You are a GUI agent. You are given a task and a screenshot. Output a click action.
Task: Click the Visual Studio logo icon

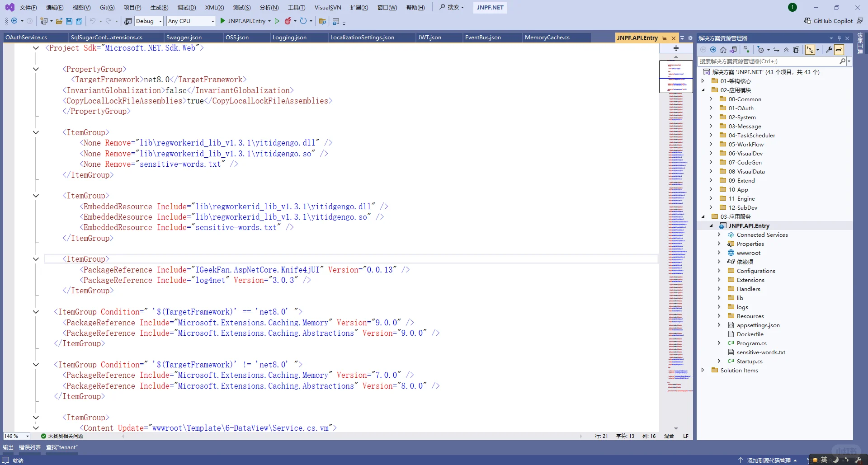(x=9, y=7)
